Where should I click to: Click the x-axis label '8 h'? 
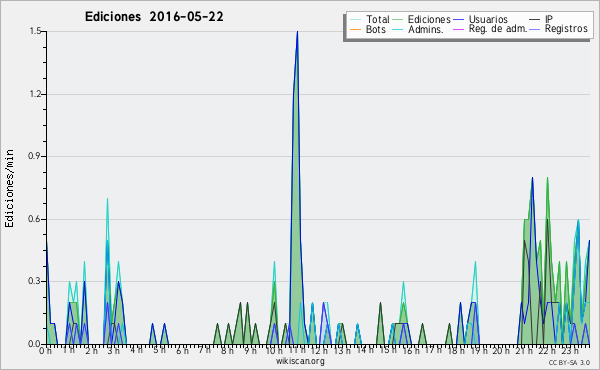click(x=227, y=351)
